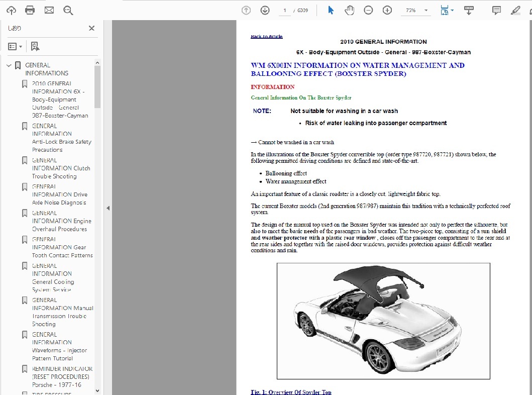Open bookmark REMINDER INDICATOR RESET PROCEDURES

[x=62, y=377]
